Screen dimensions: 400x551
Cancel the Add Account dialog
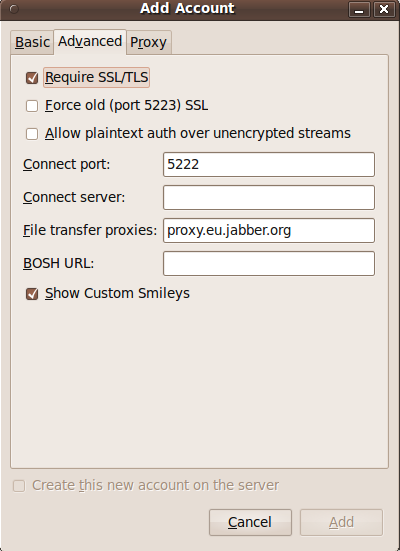tap(250, 523)
